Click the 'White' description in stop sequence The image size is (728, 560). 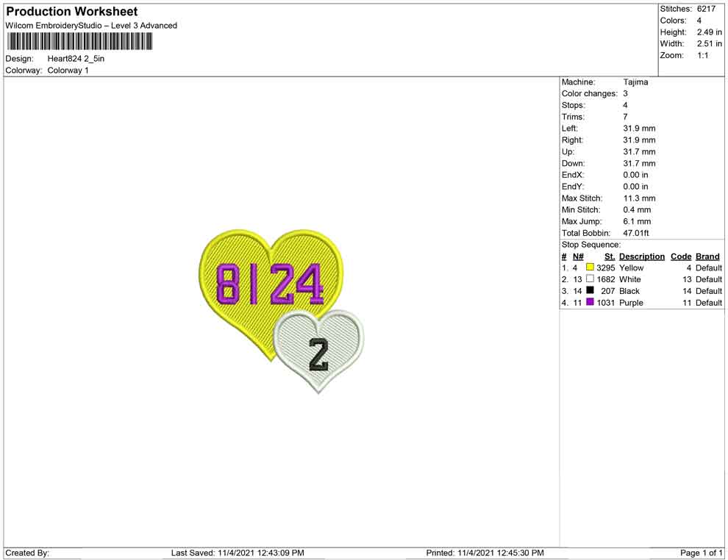point(630,279)
